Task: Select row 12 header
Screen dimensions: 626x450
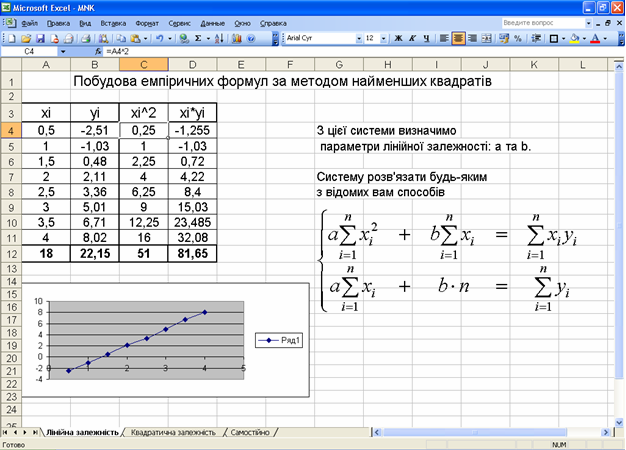Action: tap(11, 254)
